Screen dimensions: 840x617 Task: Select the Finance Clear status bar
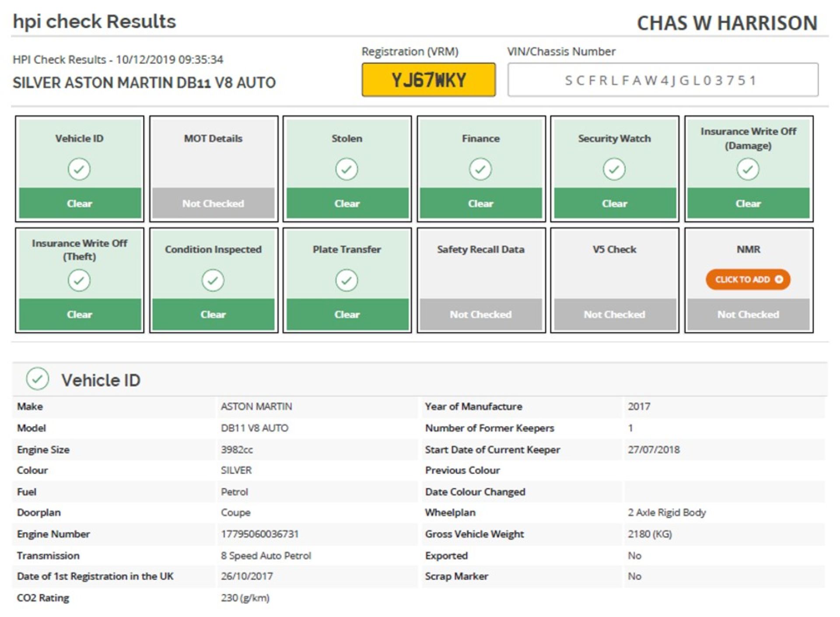(481, 203)
